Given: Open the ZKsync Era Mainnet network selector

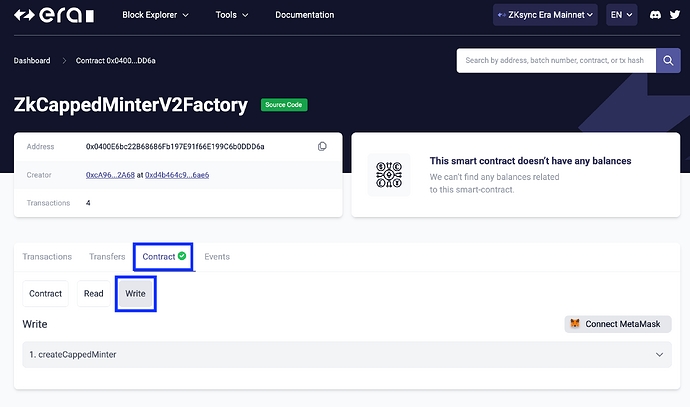Looking at the screenshot, I should 546,15.
